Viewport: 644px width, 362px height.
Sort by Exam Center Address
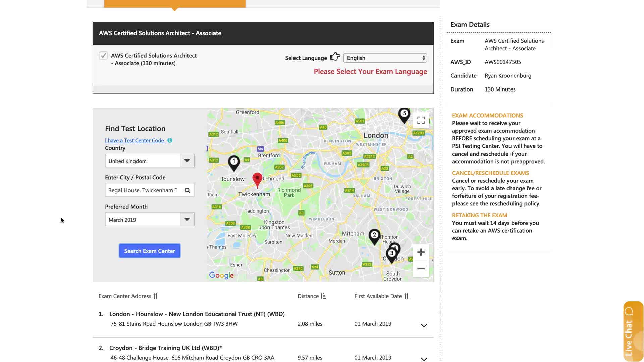click(155, 296)
